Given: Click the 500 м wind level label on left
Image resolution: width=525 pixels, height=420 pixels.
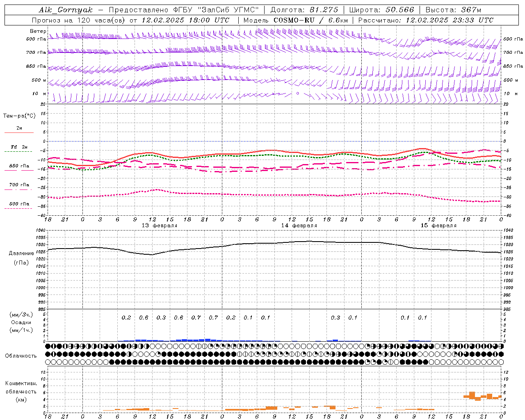Looking at the screenshot, I should coord(39,80).
